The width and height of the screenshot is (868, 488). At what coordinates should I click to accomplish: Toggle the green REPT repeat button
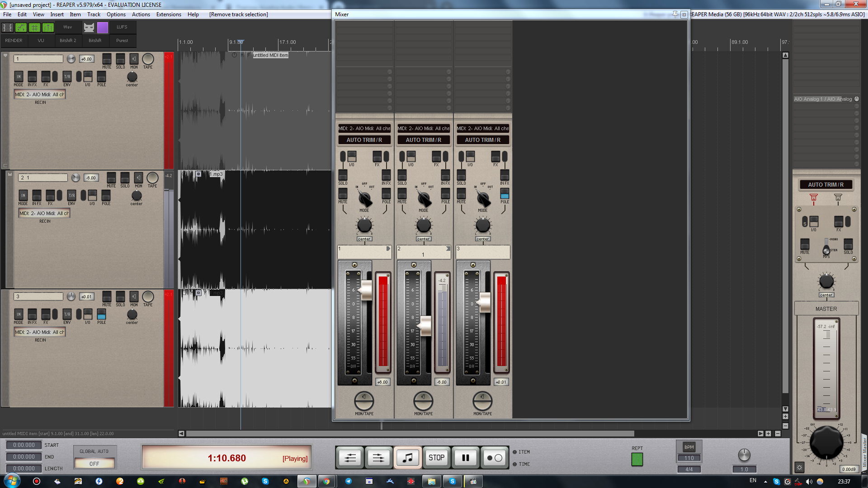pyautogui.click(x=637, y=460)
